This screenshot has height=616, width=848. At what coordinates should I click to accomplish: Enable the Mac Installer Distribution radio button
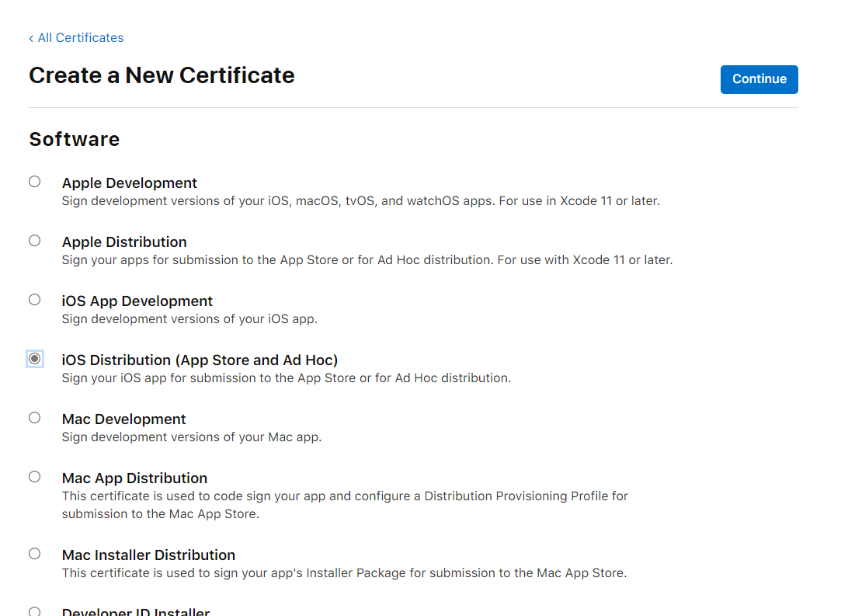coord(35,554)
